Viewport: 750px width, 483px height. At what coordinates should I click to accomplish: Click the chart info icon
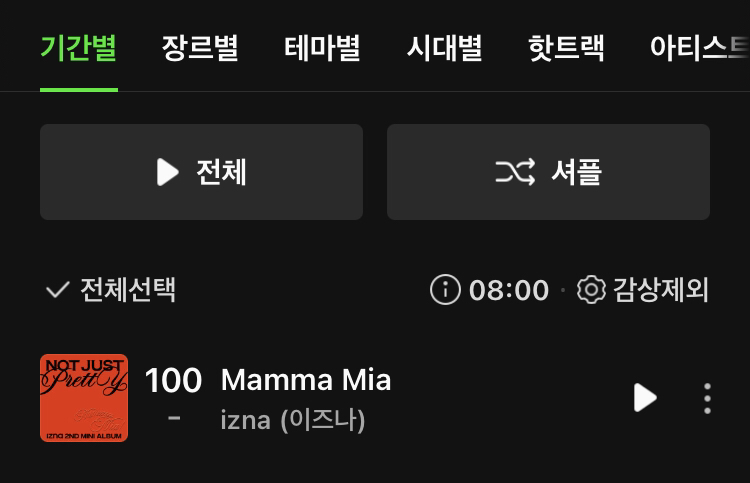(445, 290)
